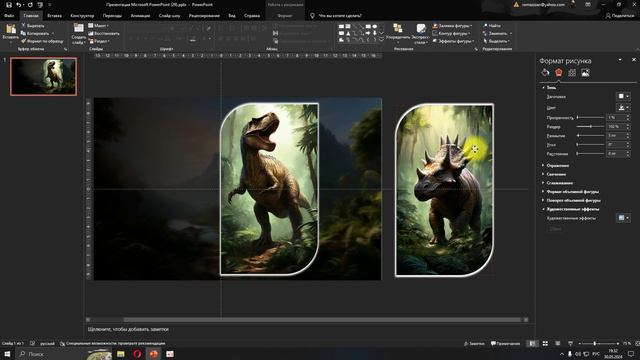Viewport: 640px width, 360px height.
Task: Open Эффекты фигуры effects dropdown
Action: point(453,41)
